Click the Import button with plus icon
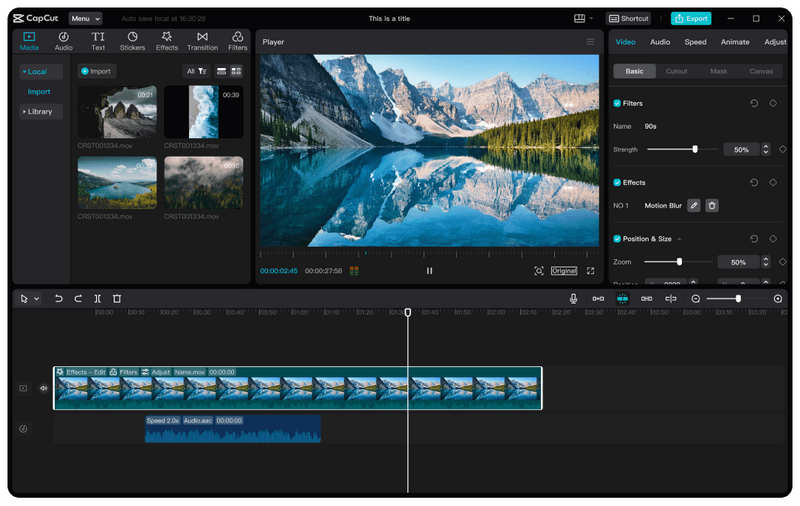The width and height of the screenshot is (800, 506). coord(96,71)
